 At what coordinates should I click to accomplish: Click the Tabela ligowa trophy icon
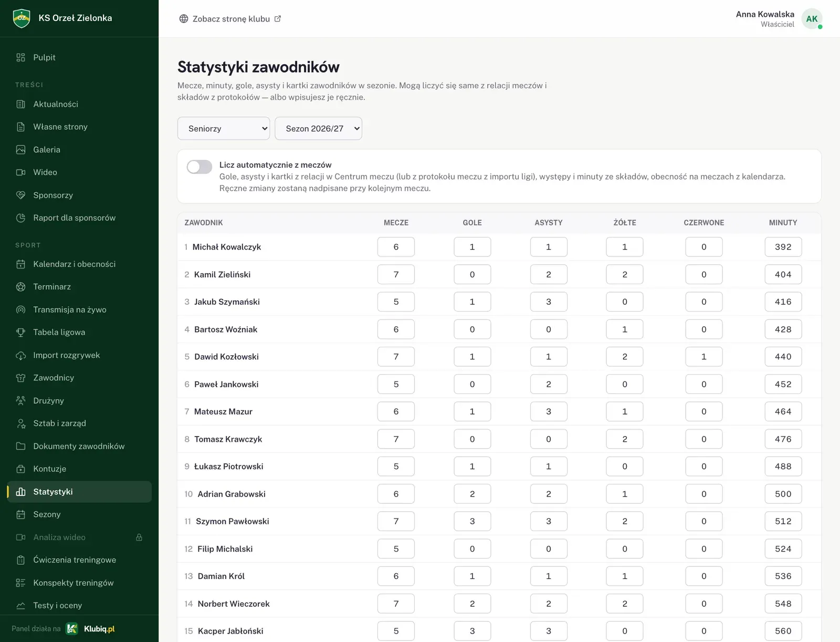point(20,332)
